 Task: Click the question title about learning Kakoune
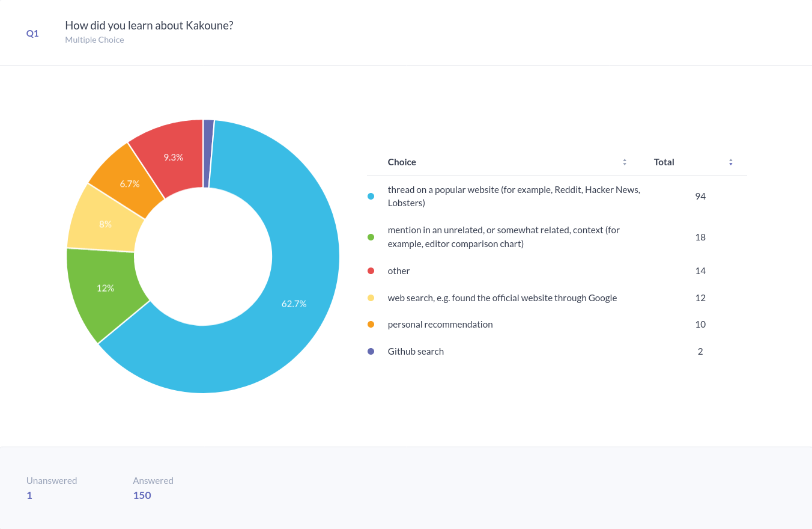(x=149, y=26)
